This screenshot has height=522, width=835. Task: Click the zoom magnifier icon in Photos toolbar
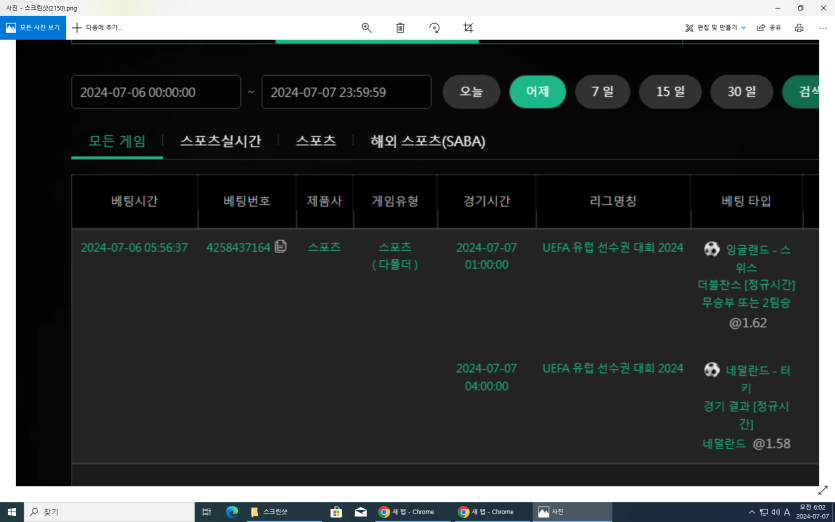point(366,28)
